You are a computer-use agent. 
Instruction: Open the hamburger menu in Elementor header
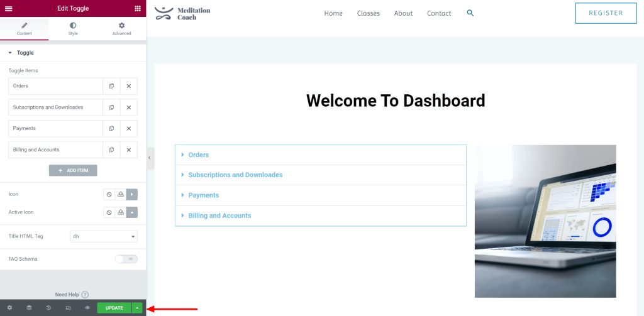[9, 8]
